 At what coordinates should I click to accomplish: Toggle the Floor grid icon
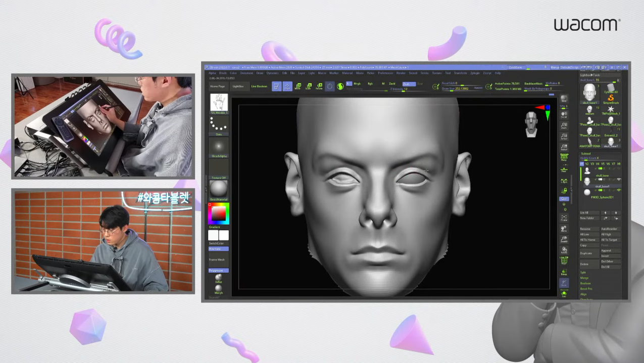564,169
